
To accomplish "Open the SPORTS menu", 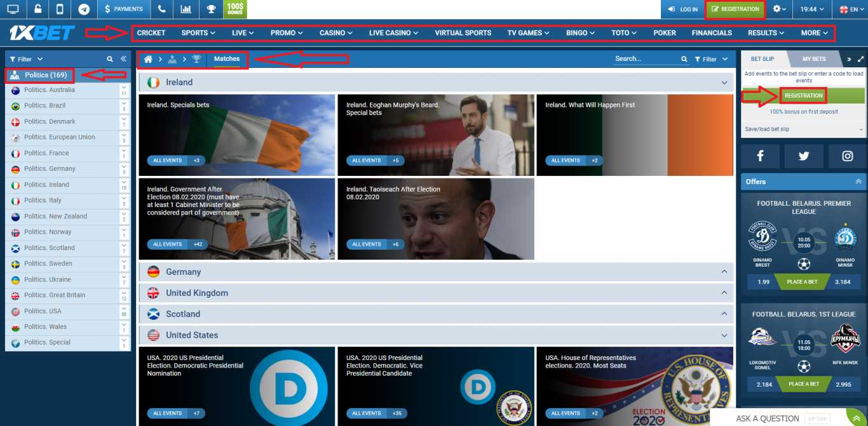I will 198,33.
